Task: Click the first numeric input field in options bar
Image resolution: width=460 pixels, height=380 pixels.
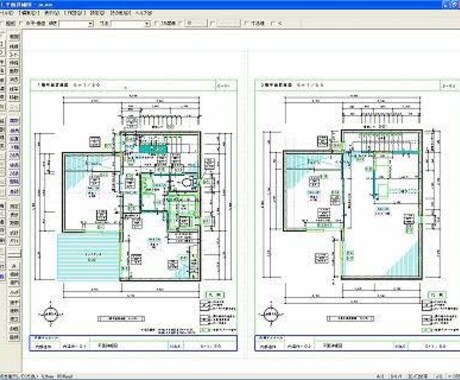Action: click(x=196, y=23)
